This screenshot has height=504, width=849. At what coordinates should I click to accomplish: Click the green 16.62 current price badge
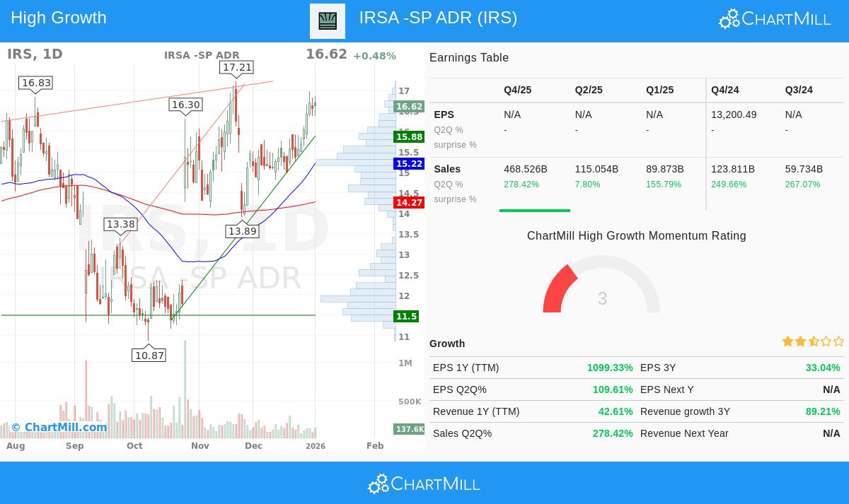(x=409, y=107)
